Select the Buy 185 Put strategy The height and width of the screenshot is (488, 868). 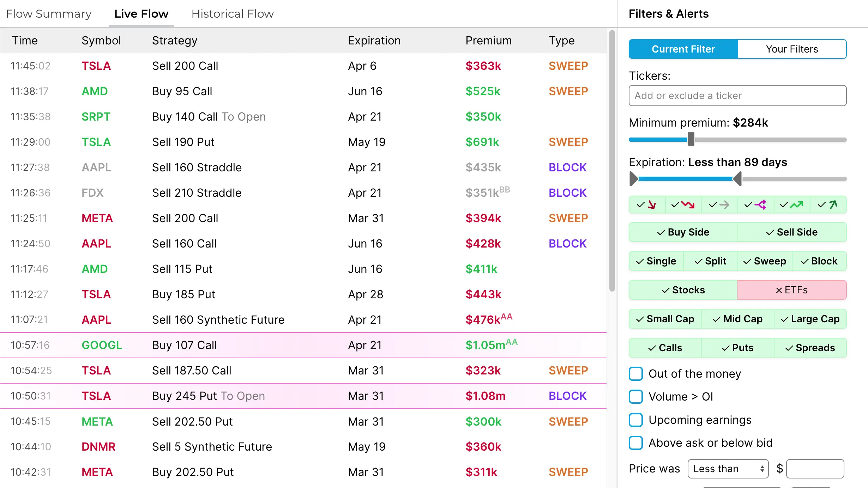pos(183,294)
